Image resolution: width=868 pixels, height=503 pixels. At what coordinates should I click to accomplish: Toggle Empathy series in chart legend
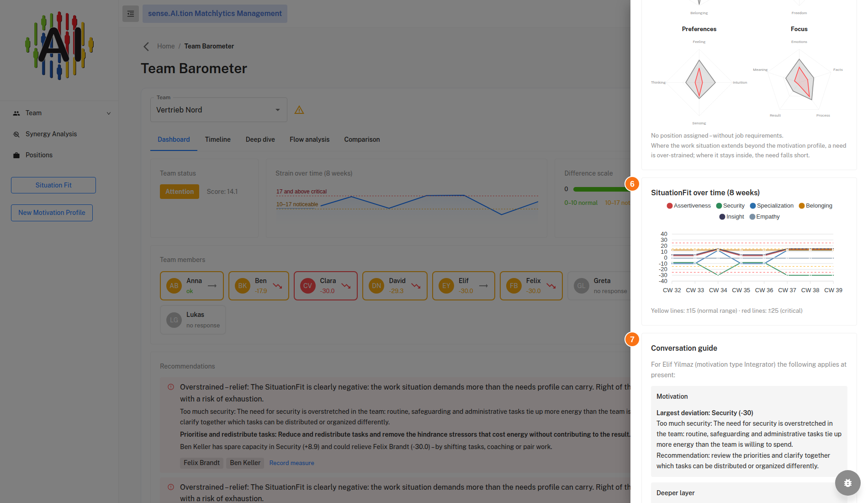[x=765, y=217]
